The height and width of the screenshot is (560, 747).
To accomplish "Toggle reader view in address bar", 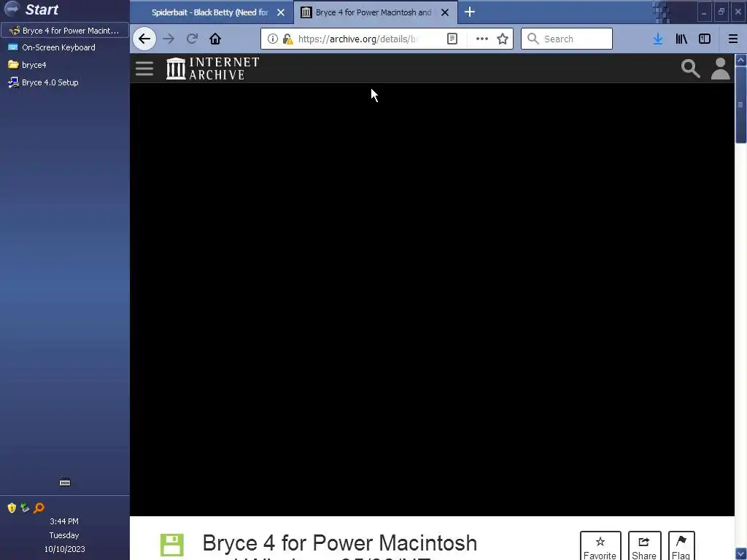I will click(452, 39).
